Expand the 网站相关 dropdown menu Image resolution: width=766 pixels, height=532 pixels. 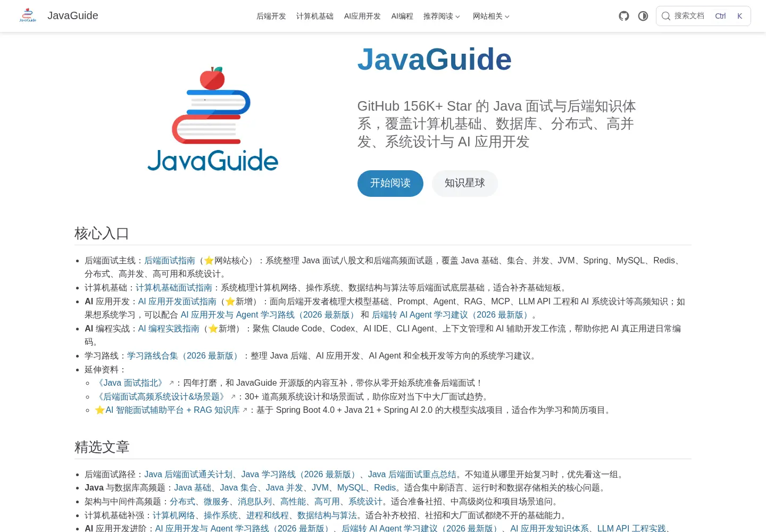tap(491, 16)
